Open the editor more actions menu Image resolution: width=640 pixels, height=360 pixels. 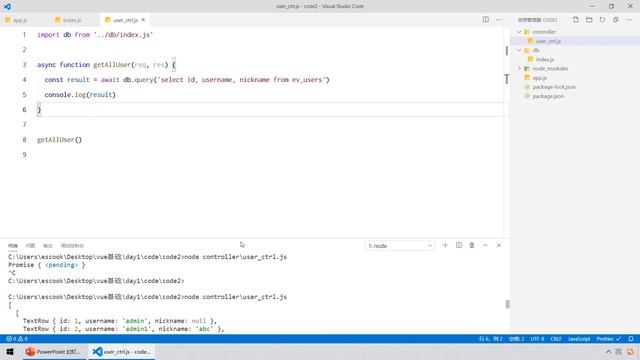tap(499, 20)
